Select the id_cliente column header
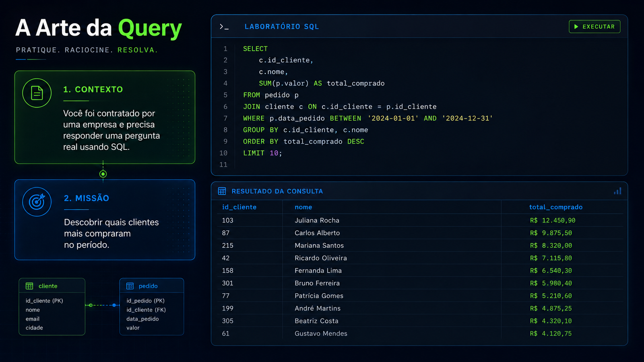This screenshot has height=362, width=644. (x=239, y=207)
